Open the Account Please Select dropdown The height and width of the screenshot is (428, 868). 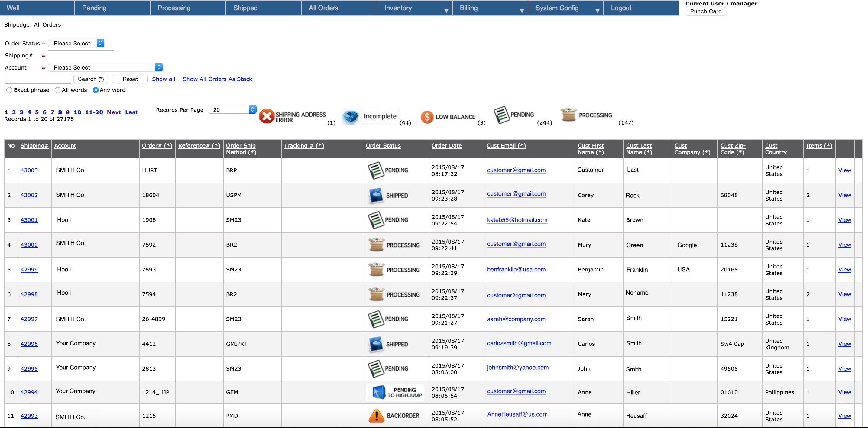coord(105,67)
